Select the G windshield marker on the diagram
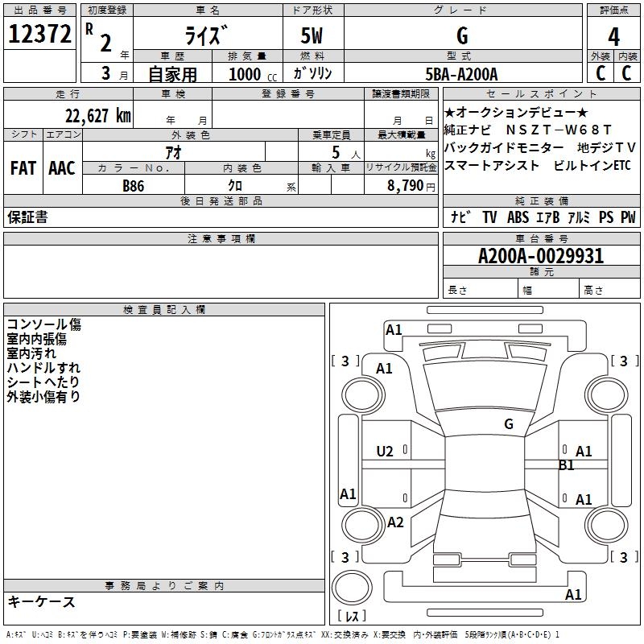644x644 pixels. click(508, 423)
